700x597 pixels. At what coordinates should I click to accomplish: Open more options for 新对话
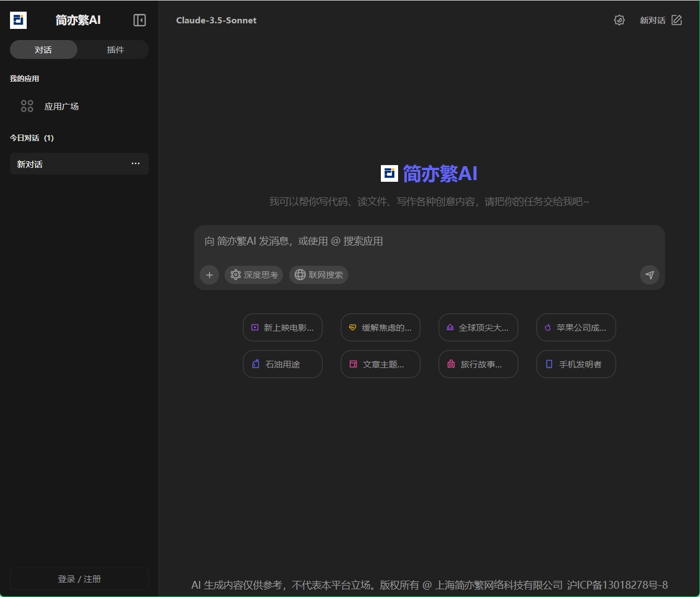[136, 163]
